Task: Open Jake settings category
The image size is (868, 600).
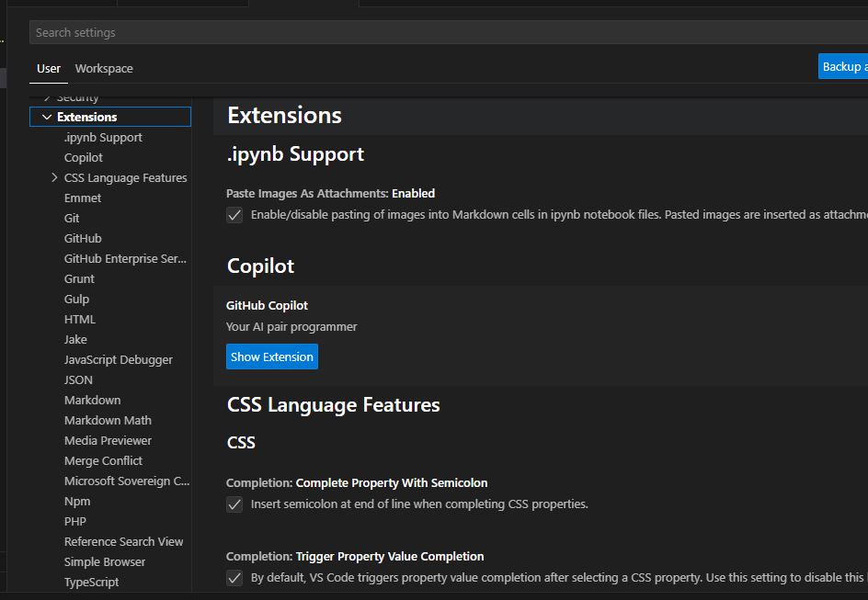Action: (75, 340)
